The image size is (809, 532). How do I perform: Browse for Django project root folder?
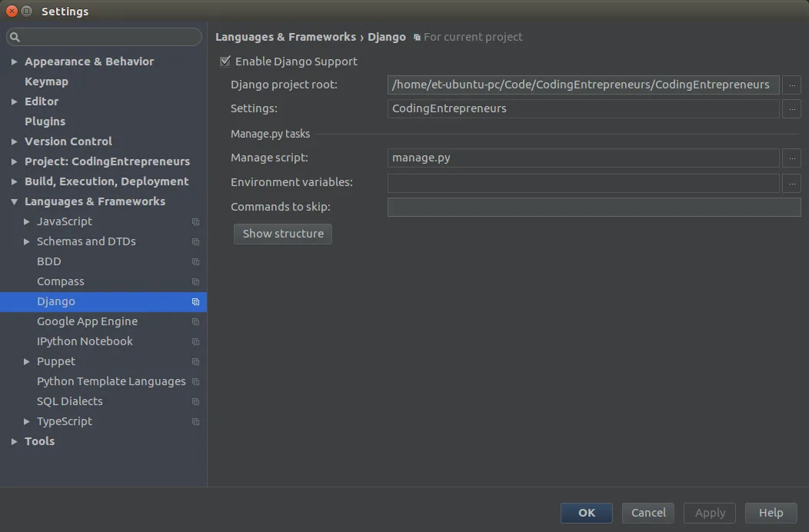(791, 85)
